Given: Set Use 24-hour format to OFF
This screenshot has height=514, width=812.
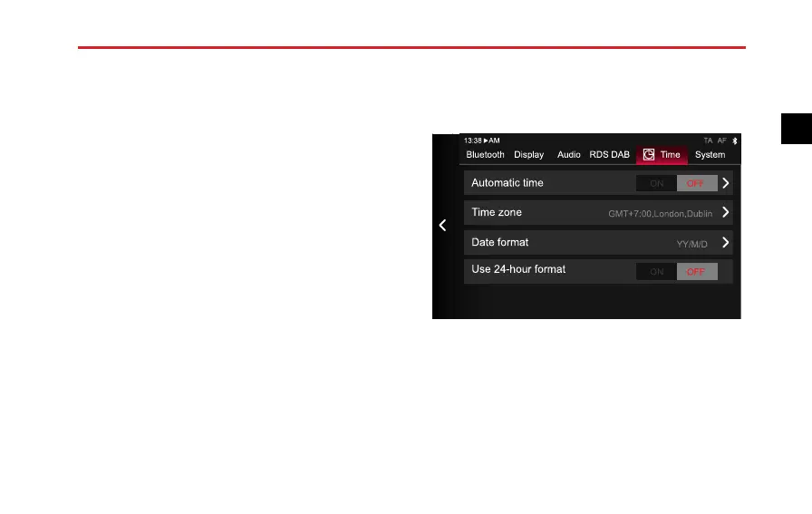Looking at the screenshot, I should pyautogui.click(x=697, y=272).
